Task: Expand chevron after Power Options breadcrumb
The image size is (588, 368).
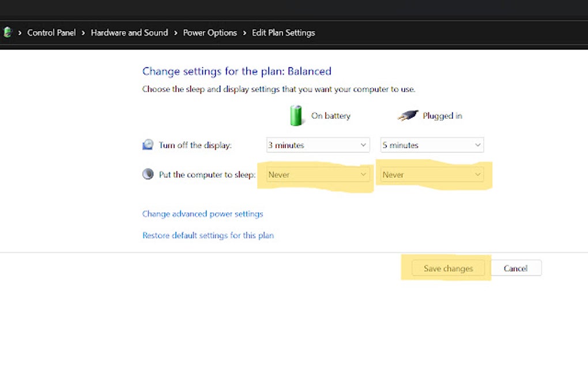Action: point(244,33)
